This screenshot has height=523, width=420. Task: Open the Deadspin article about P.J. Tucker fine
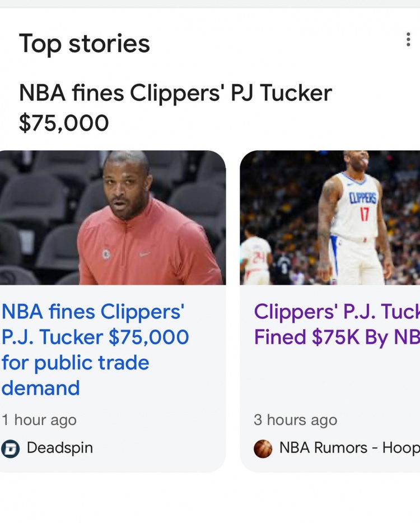(x=95, y=349)
